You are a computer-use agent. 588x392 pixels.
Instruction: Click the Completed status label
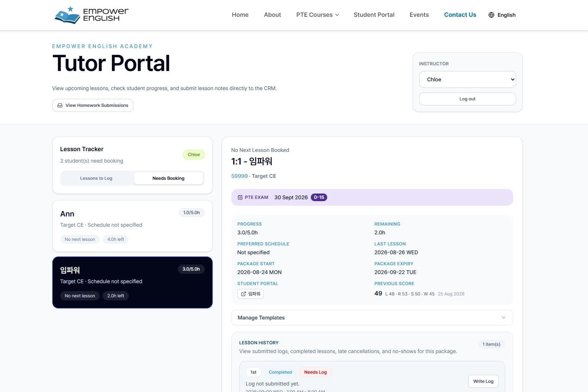click(x=280, y=372)
